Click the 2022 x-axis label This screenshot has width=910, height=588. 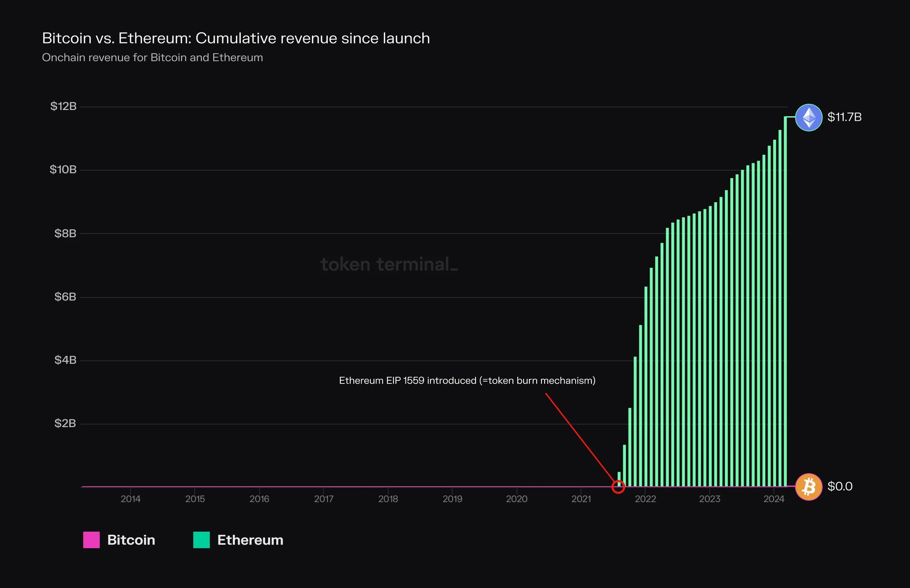[646, 499]
